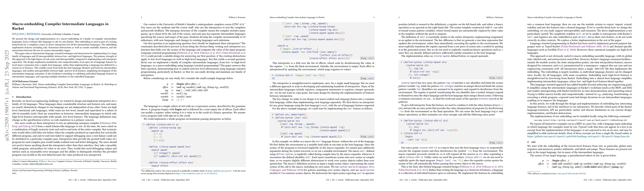Image resolution: width=644 pixels, height=191 pixels.
Task: Open the Keep and Dybvig 2013 citation
Action: [24, 126]
